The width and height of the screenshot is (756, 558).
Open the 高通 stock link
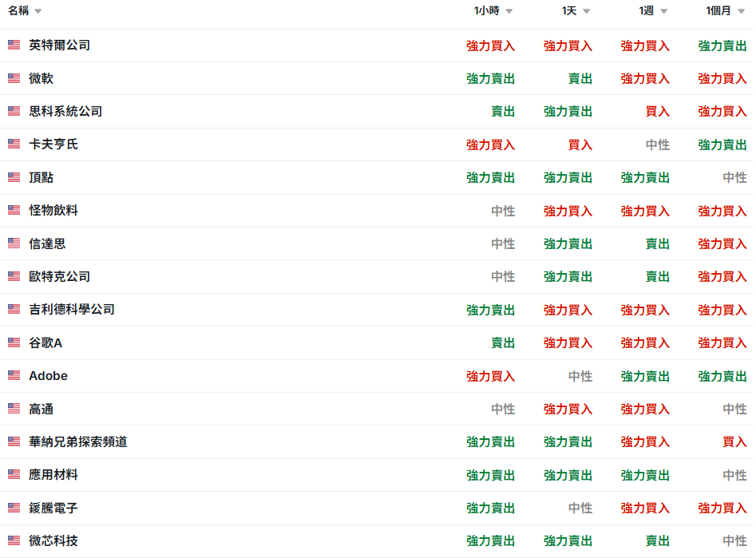41,409
